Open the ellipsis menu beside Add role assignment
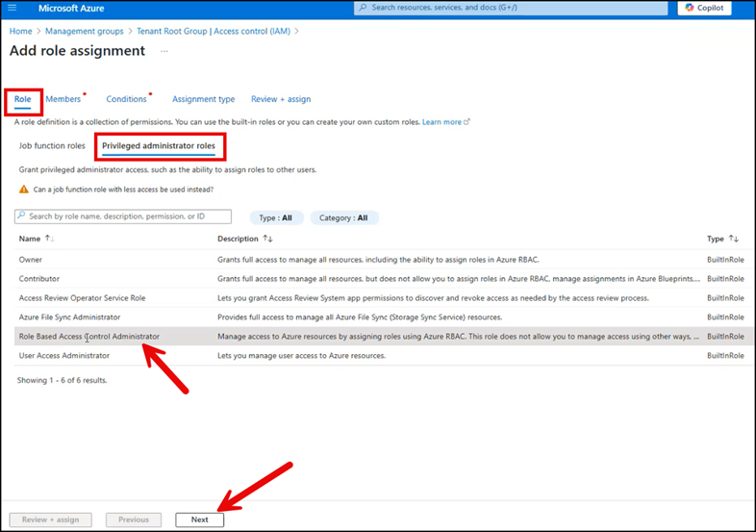 (164, 51)
